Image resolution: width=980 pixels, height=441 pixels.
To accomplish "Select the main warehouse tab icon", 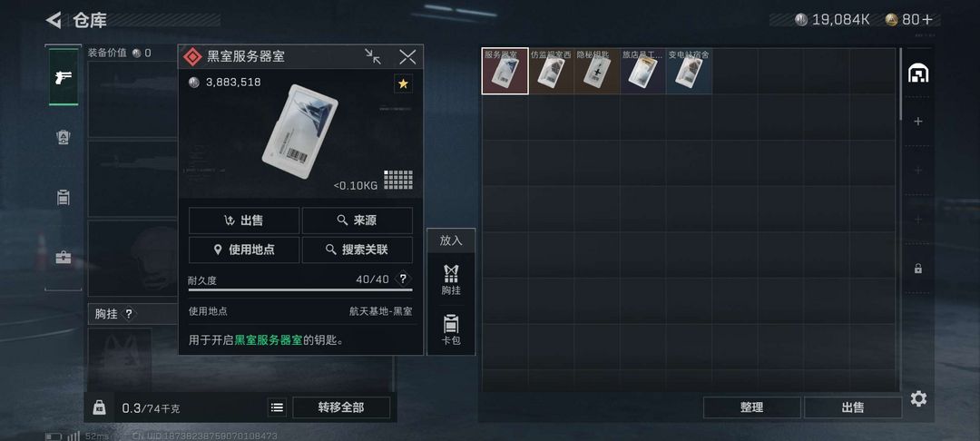I will coord(917,73).
